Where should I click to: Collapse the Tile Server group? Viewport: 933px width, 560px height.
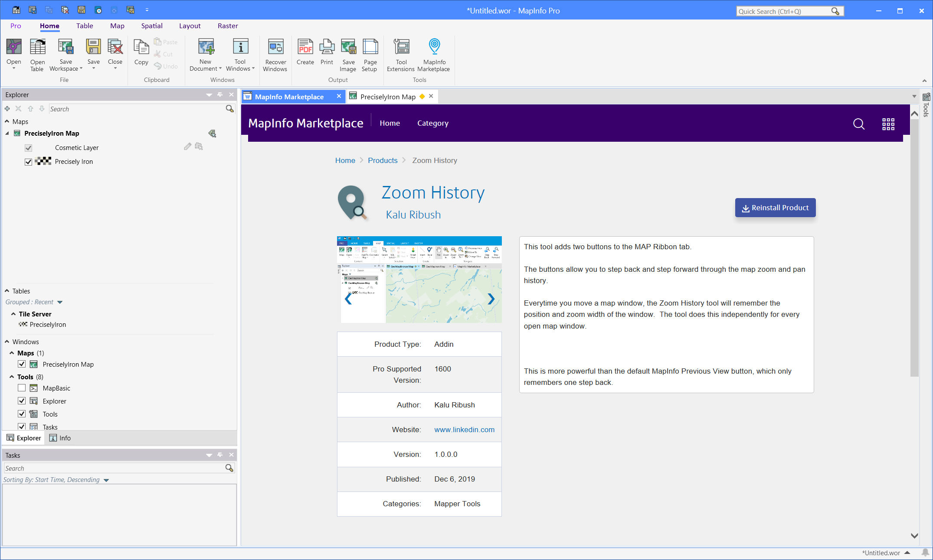(13, 314)
